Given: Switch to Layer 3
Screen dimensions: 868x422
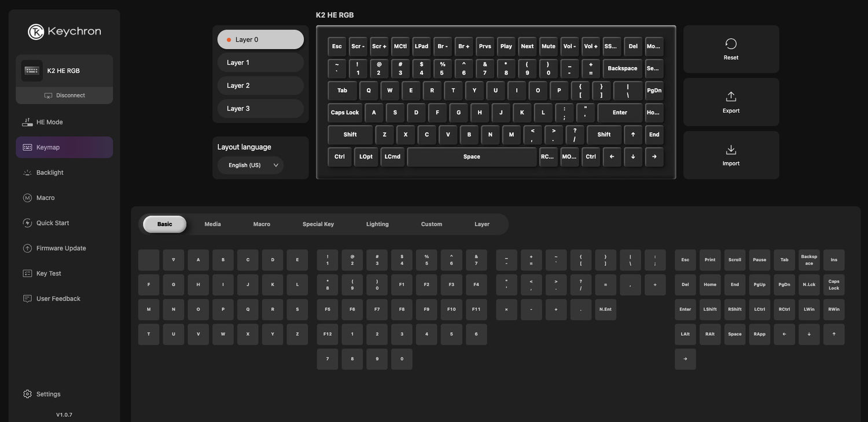Looking at the screenshot, I should click(260, 109).
